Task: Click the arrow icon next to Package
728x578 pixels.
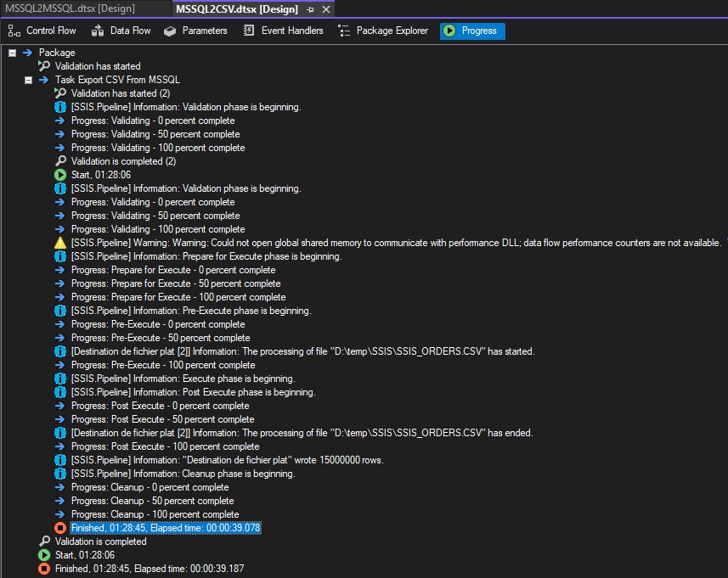Action: click(x=28, y=53)
